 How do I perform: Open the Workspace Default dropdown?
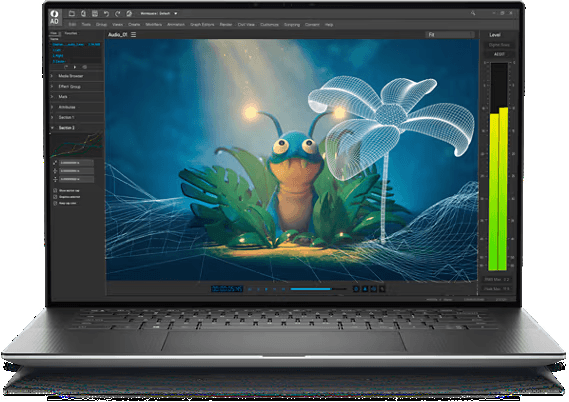coord(159,13)
